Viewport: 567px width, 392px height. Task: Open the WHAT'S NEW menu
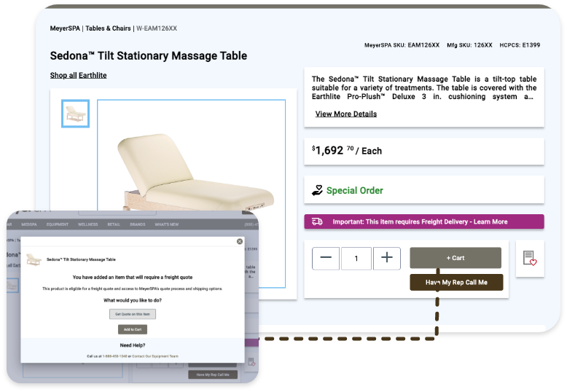167,224
